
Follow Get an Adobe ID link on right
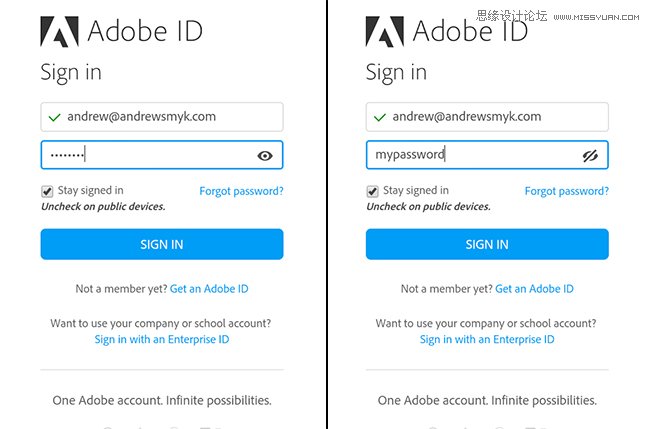click(535, 288)
